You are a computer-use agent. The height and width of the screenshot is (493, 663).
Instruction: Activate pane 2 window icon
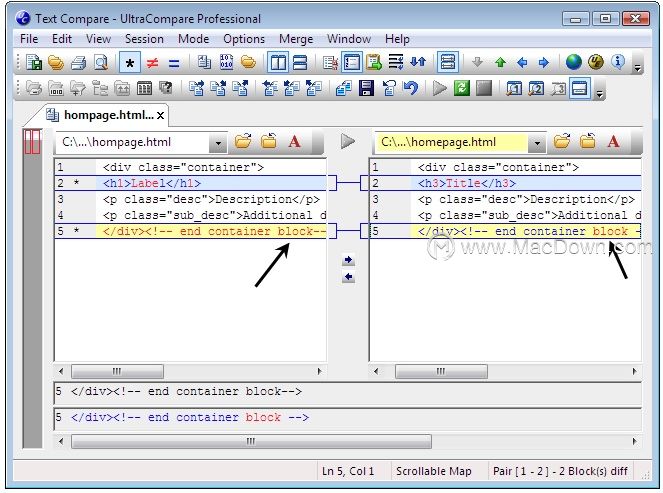pyautogui.click(x=536, y=89)
